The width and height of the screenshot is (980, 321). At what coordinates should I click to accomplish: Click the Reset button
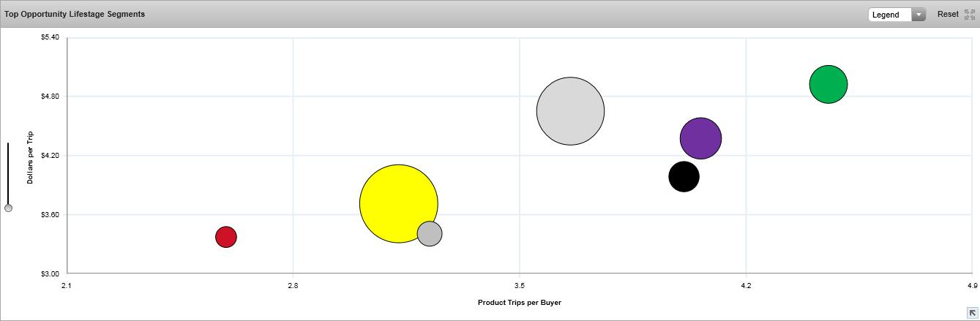pos(947,14)
